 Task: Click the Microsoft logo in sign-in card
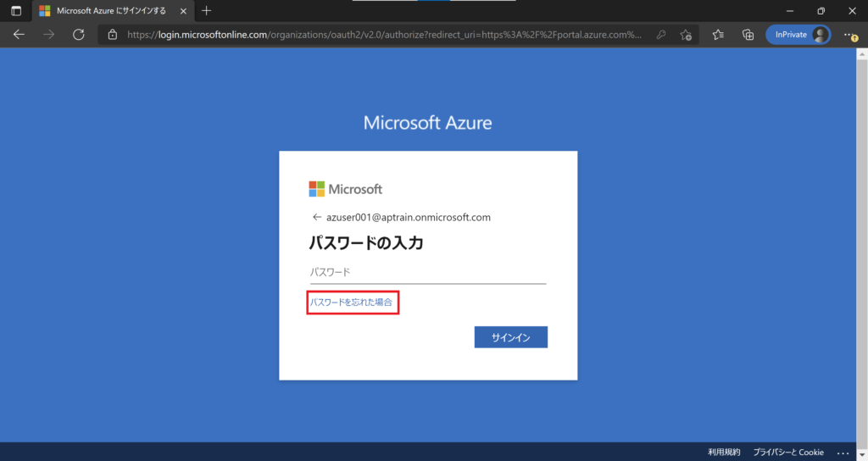[x=346, y=189]
